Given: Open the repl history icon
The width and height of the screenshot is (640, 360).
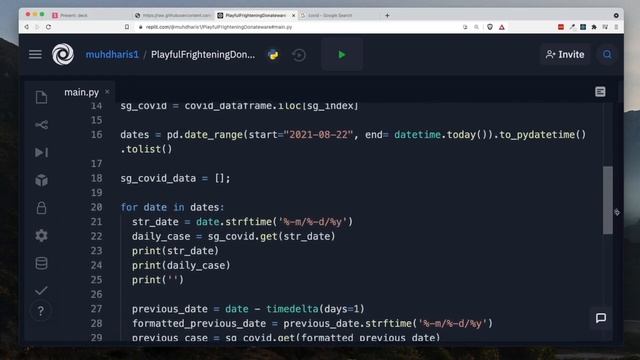Looking at the screenshot, I should tap(299, 55).
